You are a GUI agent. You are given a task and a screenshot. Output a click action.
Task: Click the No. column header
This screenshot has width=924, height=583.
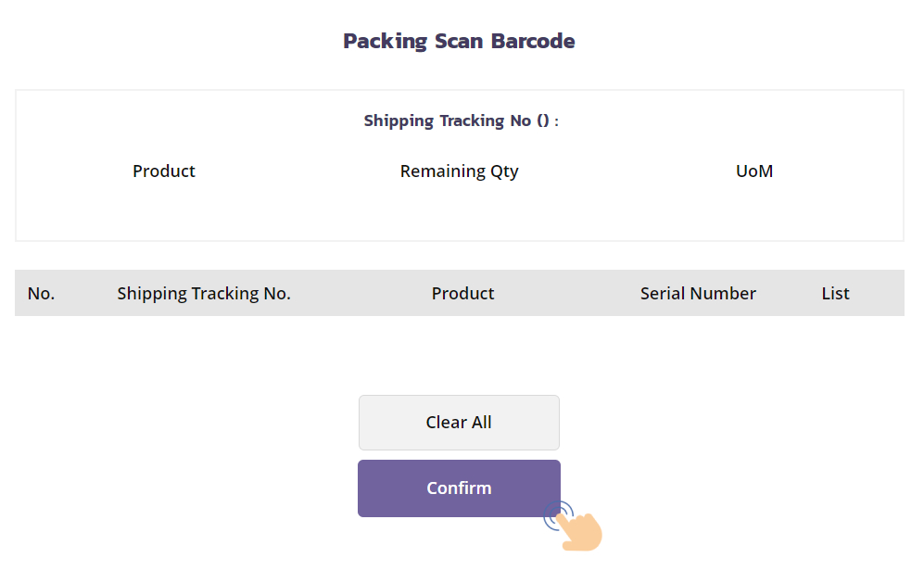click(41, 294)
